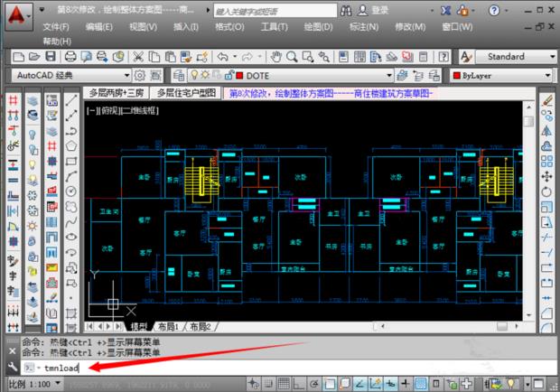
Task: Select the Move modify tool
Action: click(x=546, y=176)
